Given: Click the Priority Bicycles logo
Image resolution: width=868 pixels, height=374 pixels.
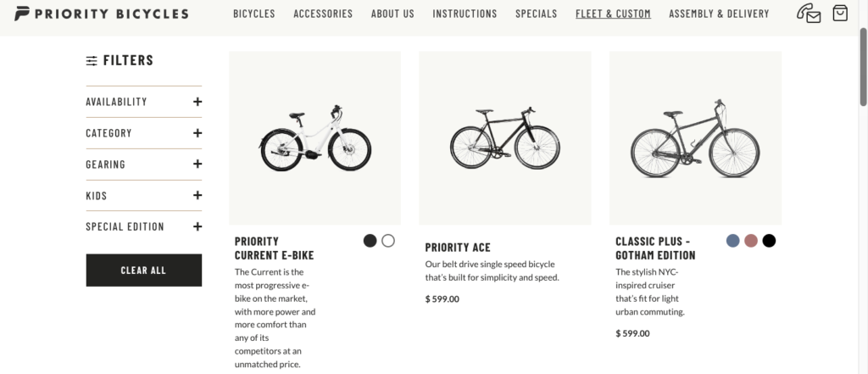Looking at the screenshot, I should pyautogui.click(x=102, y=14).
